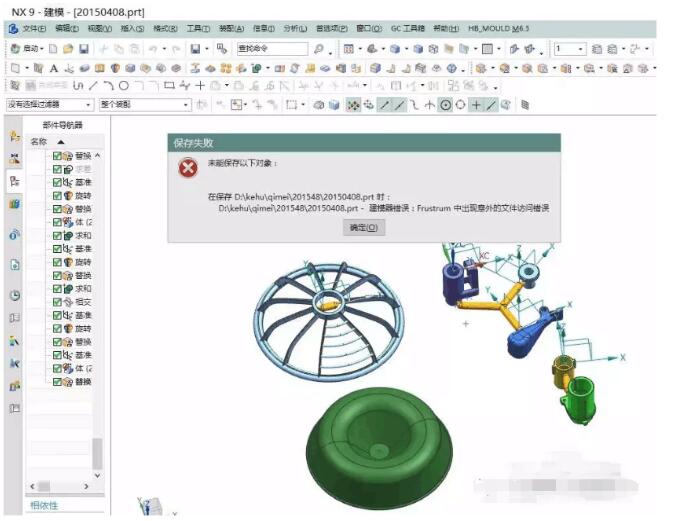The image size is (678, 521).
Task: Click 确定(O) in the save failure dialog
Action: [363, 228]
